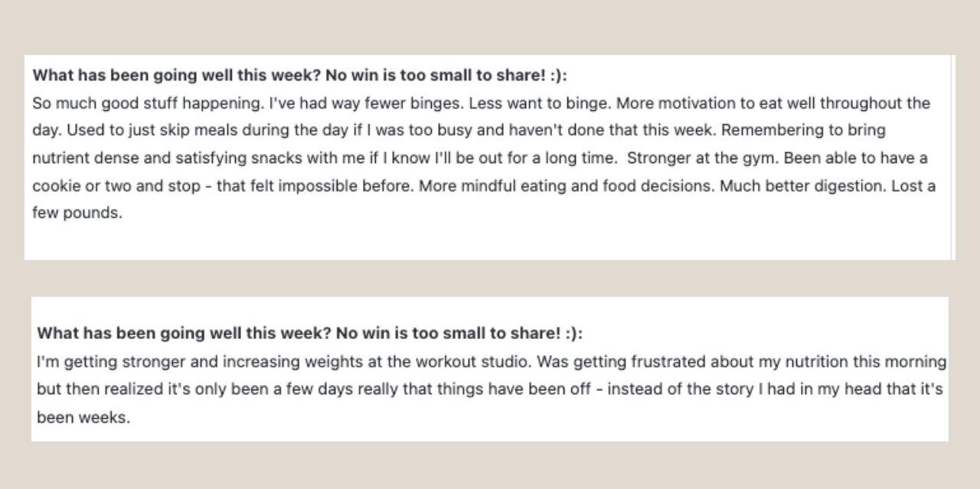Click the words 'few pounds.' in first card
Viewport: 980px width, 489px height.
[77, 214]
